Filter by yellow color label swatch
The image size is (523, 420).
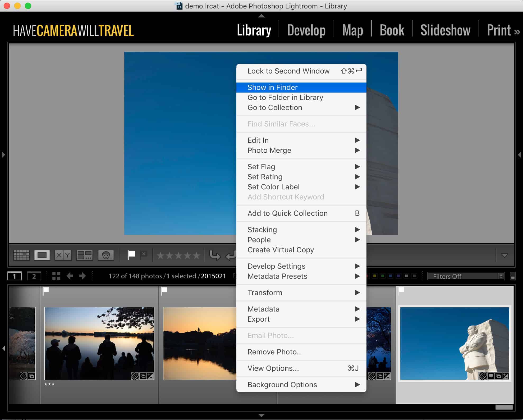[375, 276]
